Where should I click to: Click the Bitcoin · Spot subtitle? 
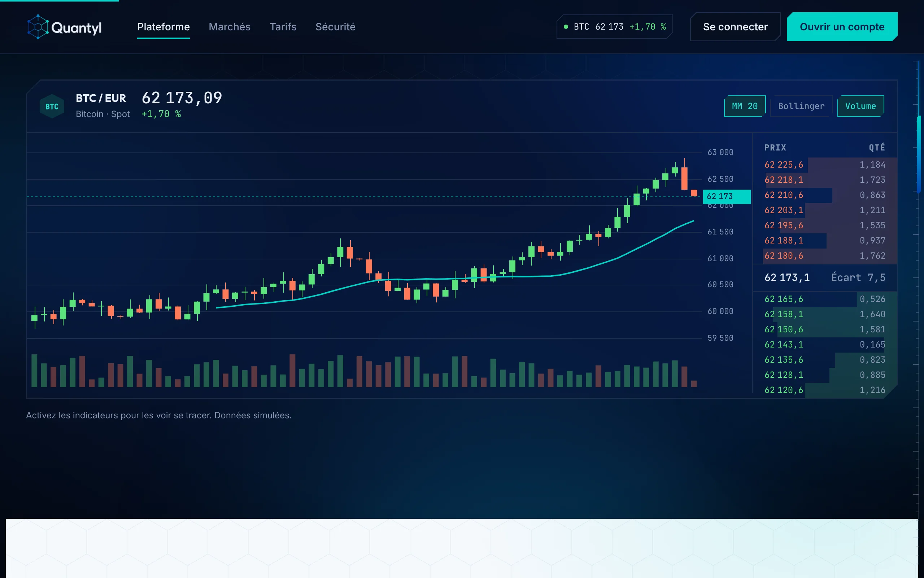(103, 114)
